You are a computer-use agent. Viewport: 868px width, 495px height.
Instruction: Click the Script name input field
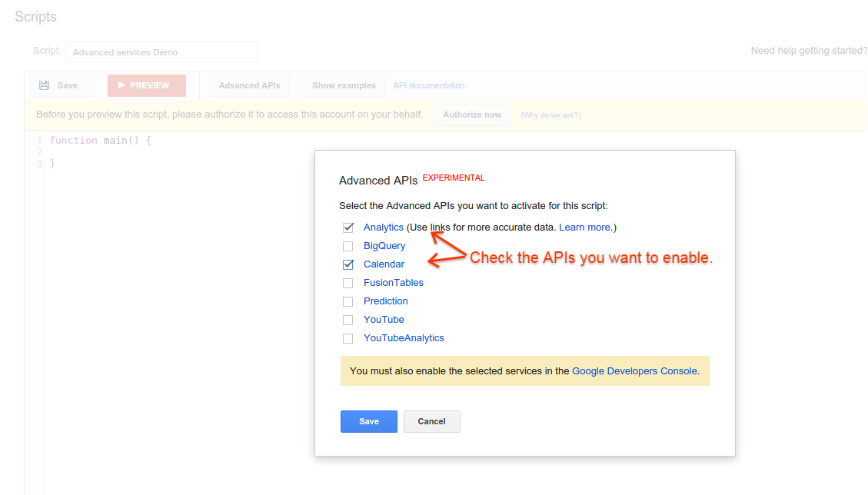(x=161, y=52)
